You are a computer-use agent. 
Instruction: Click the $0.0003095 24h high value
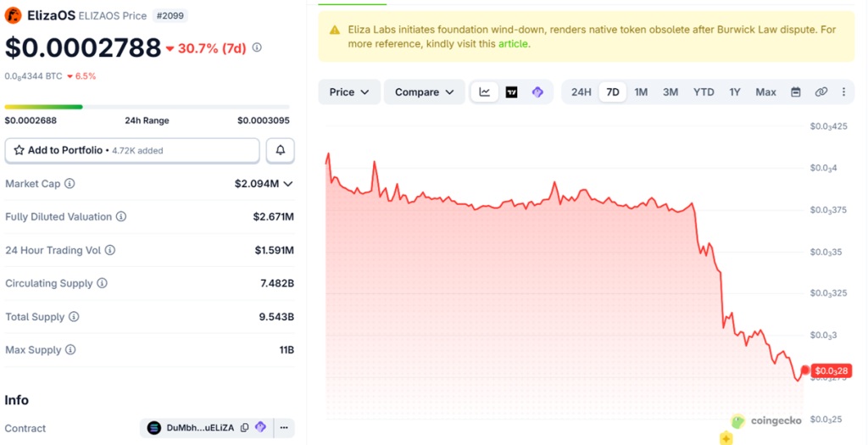[264, 120]
